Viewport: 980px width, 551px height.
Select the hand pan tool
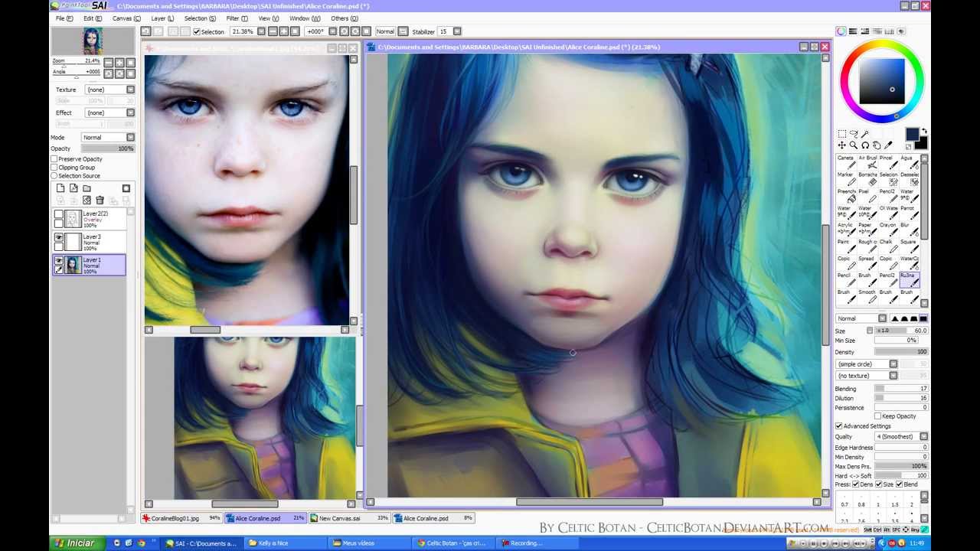tap(877, 145)
